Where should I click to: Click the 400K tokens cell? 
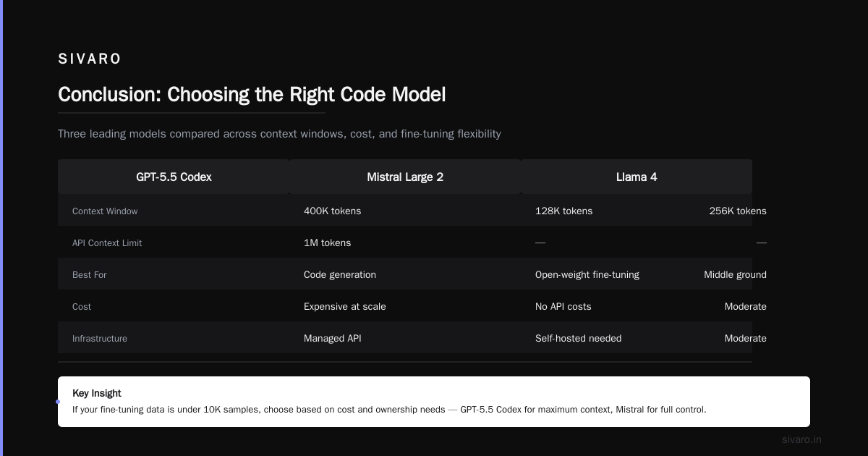click(x=332, y=211)
